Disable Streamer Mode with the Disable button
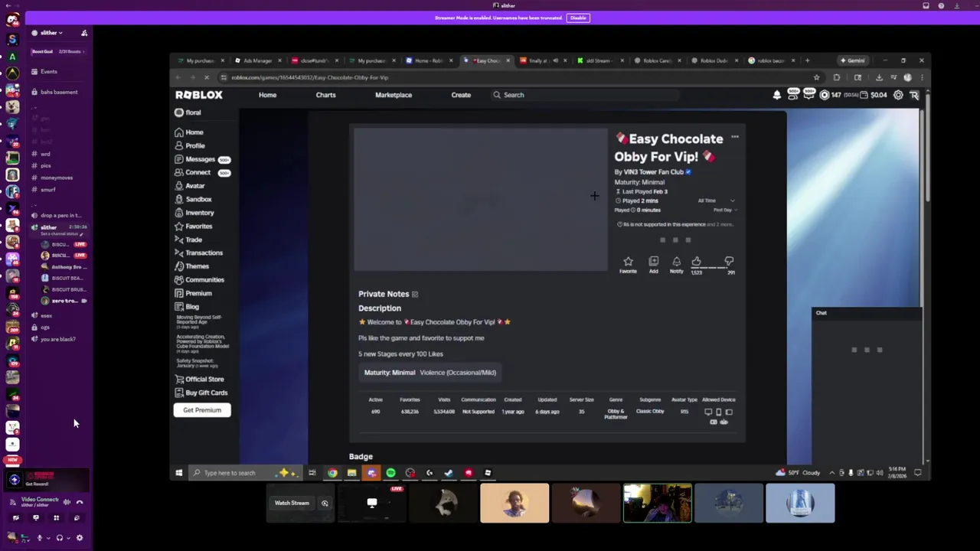 click(578, 18)
